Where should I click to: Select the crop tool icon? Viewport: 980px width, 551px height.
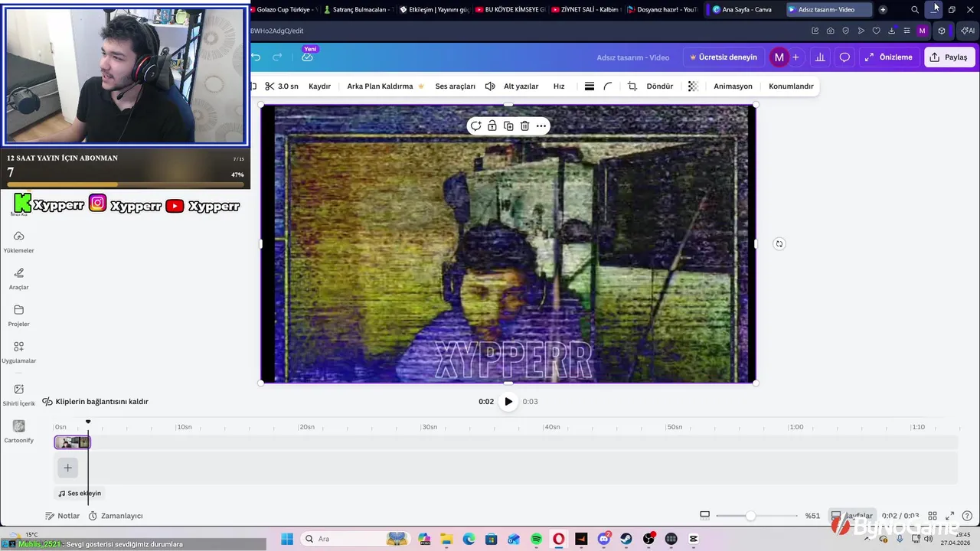point(632,86)
